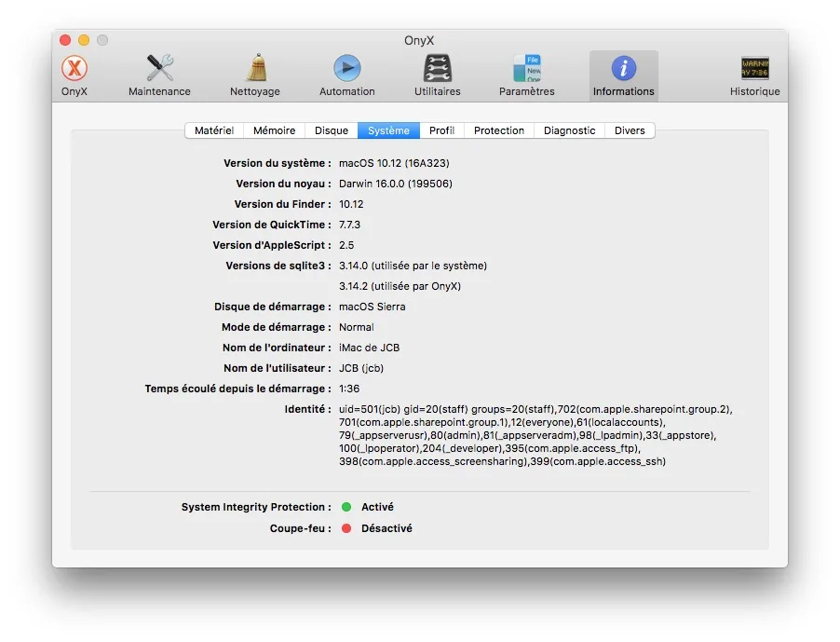The image size is (840, 642).
Task: Minimize the OnyX window
Action: point(84,40)
